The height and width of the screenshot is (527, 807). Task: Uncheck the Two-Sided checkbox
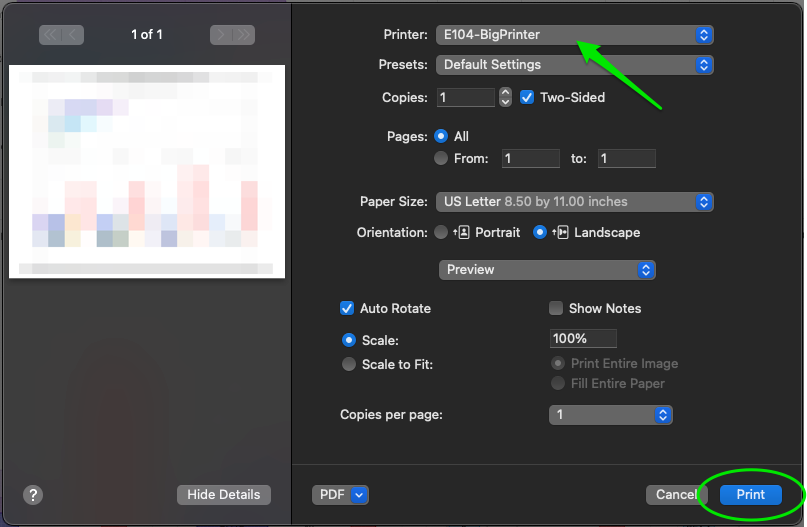click(x=527, y=97)
